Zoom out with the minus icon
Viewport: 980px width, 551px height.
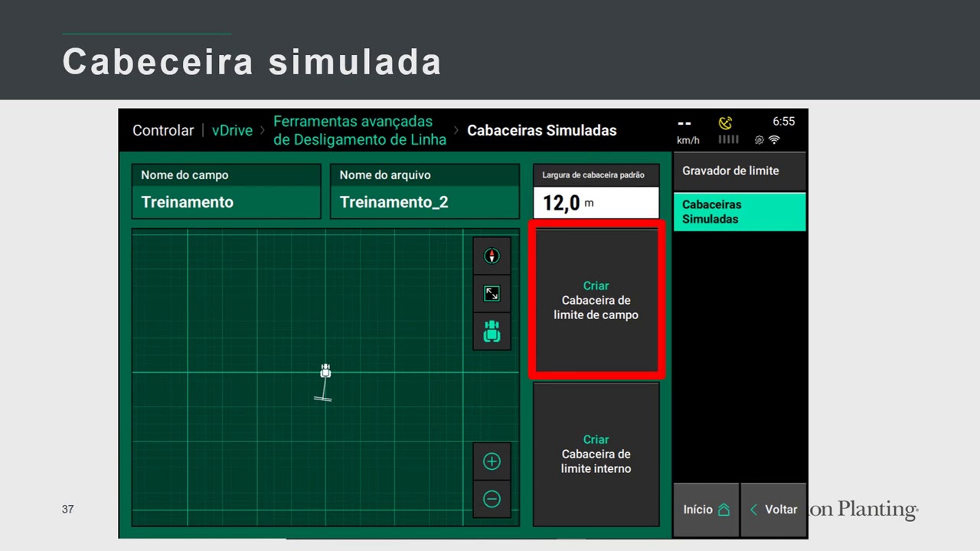[492, 499]
